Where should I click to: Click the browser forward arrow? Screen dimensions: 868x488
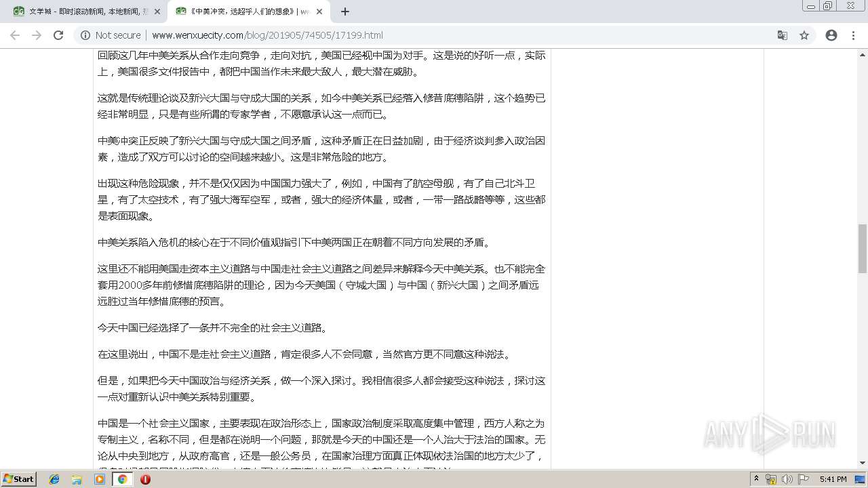tap(37, 35)
